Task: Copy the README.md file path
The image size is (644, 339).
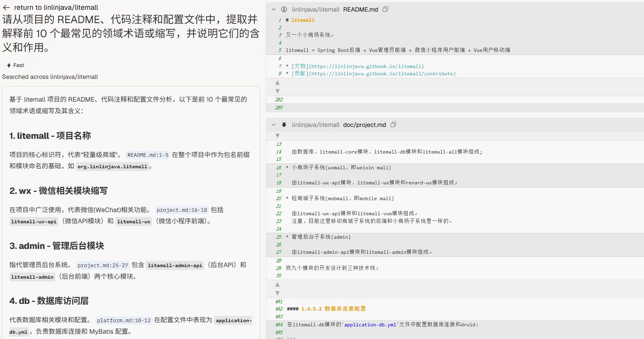Action: 385,9
